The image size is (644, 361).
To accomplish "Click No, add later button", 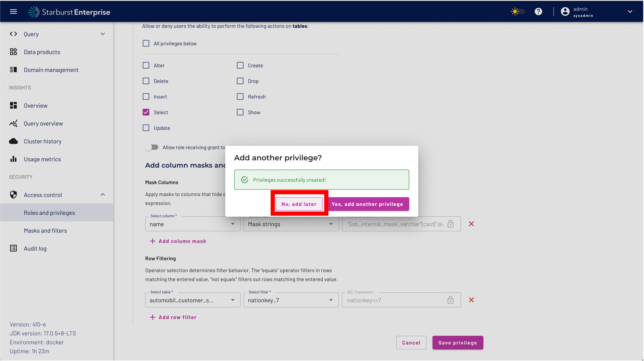I will 299,204.
